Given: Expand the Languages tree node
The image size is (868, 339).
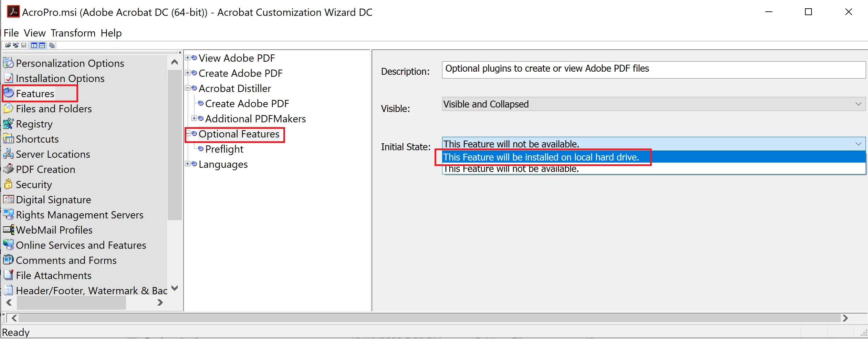Looking at the screenshot, I should click(188, 164).
